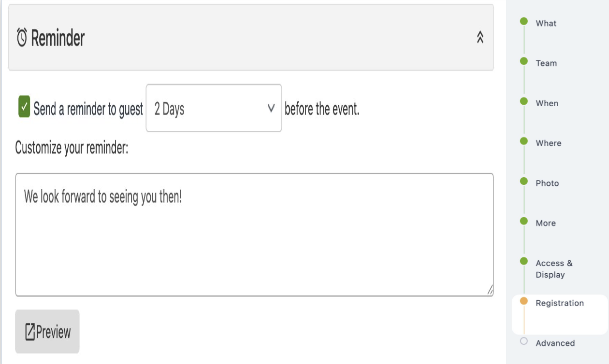The height and width of the screenshot is (364, 609).
Task: Click the alarm clock icon beside Reminder
Action: pyautogui.click(x=21, y=36)
